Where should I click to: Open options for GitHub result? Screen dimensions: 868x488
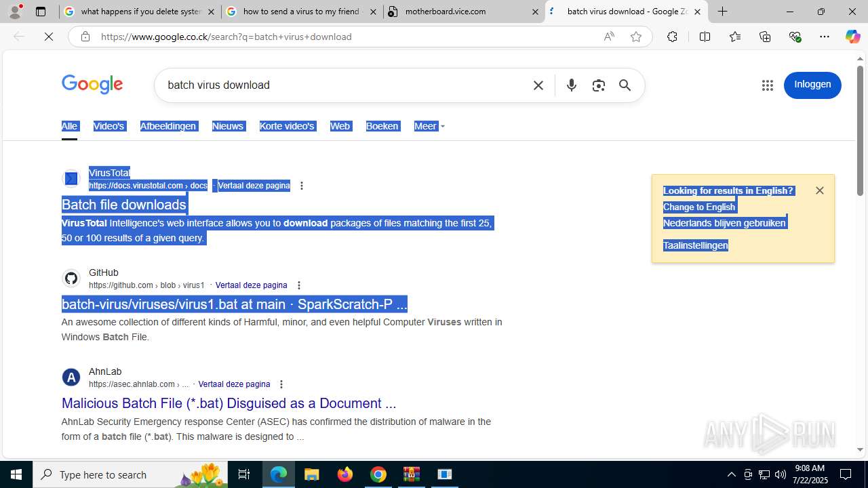pos(299,285)
